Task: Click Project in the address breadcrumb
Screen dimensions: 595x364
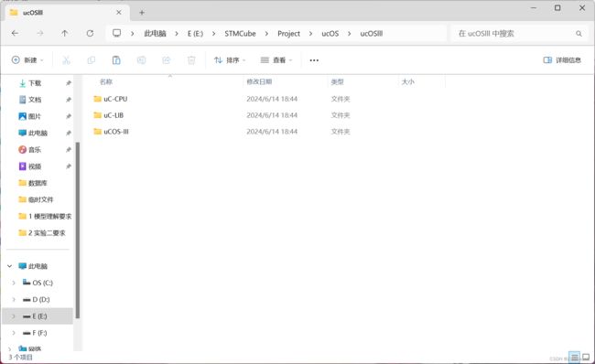Action: 288,33
